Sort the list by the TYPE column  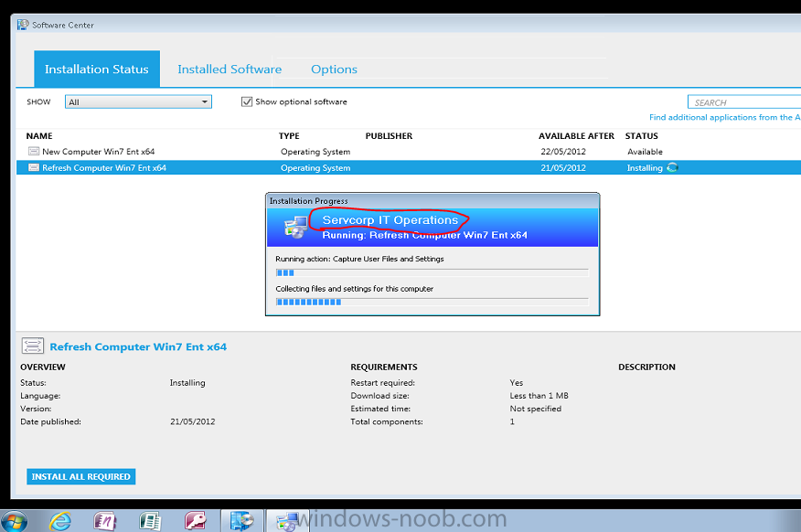pyautogui.click(x=289, y=136)
